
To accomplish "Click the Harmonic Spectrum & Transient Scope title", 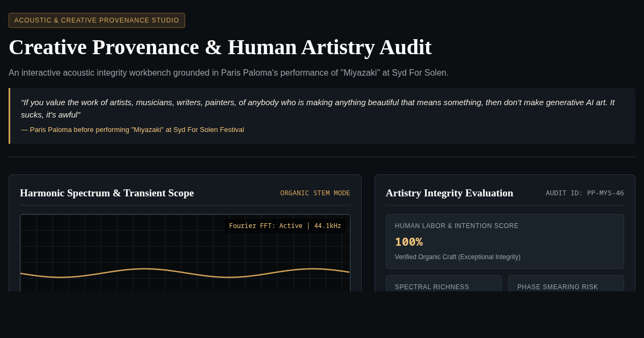I will tap(107, 193).
